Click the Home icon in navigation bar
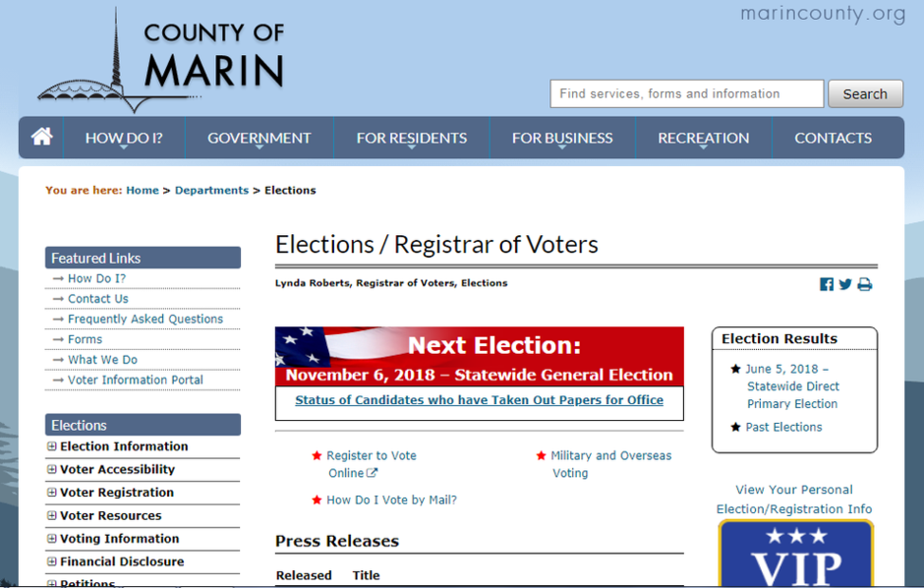The height and width of the screenshot is (588, 924). coord(41,138)
